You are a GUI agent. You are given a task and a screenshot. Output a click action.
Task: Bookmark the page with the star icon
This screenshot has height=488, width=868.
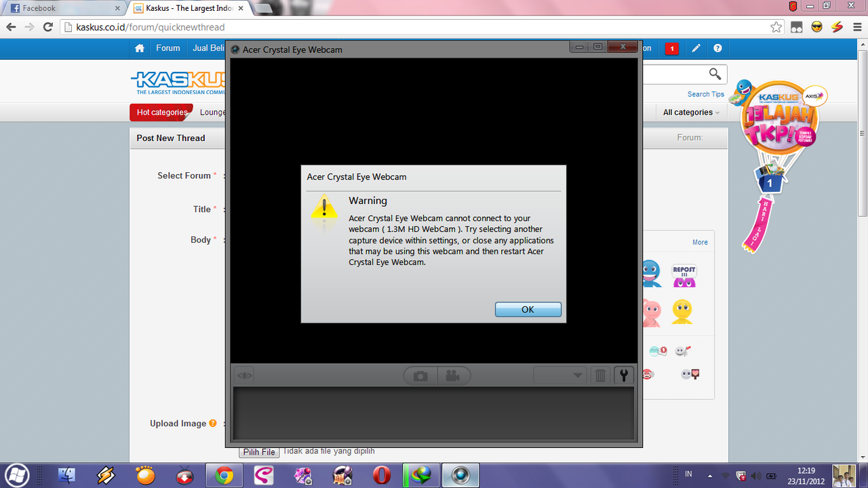(x=776, y=27)
